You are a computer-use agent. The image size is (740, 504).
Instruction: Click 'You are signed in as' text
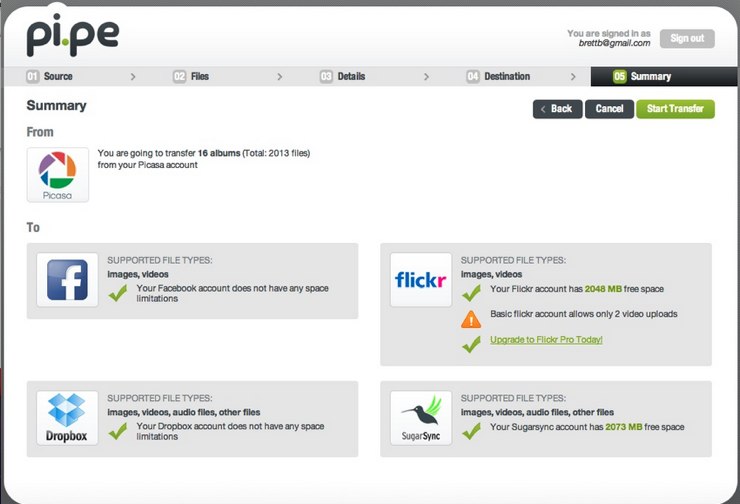click(609, 34)
